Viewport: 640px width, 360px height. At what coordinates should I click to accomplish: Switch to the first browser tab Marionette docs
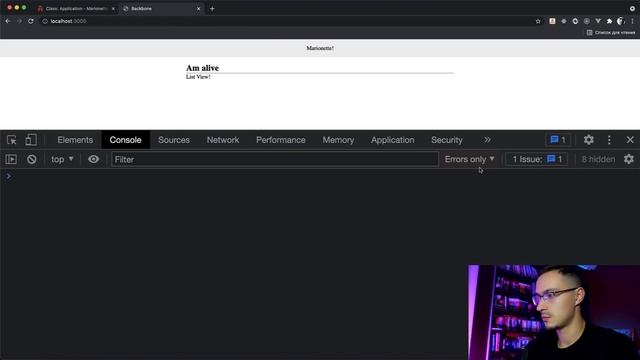(x=76, y=9)
